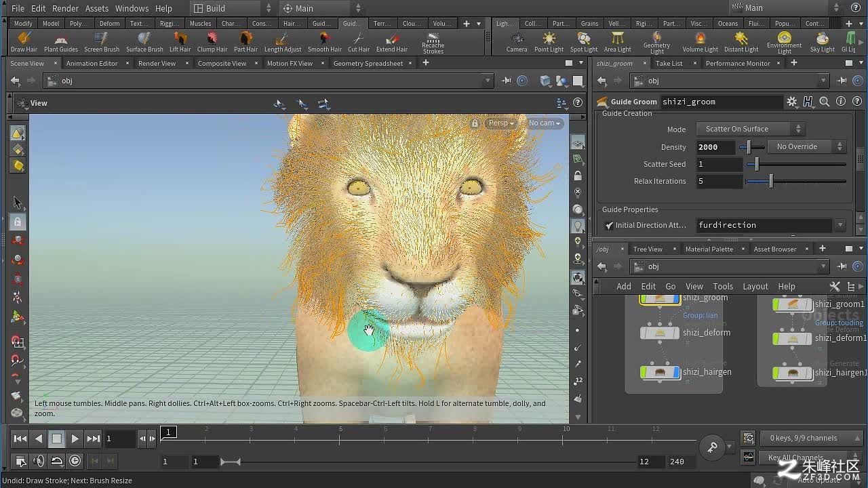Jump to the last frame
This screenshot has height=488, width=868.
coord(94,439)
